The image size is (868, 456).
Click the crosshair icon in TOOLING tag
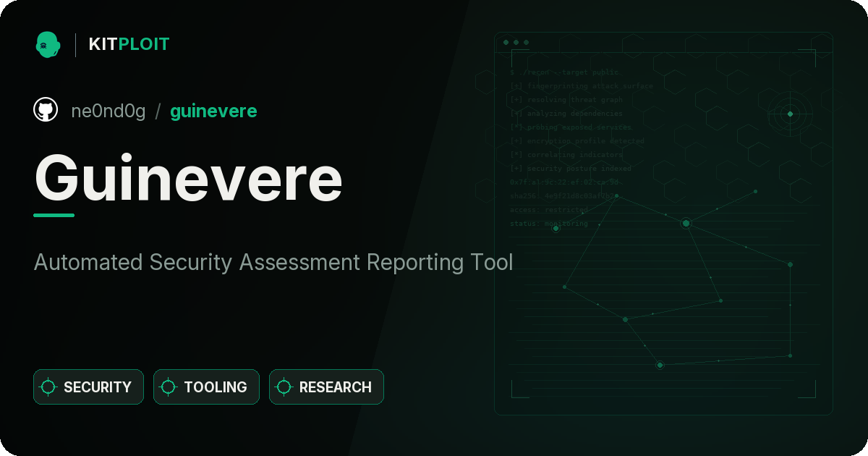coord(169,387)
